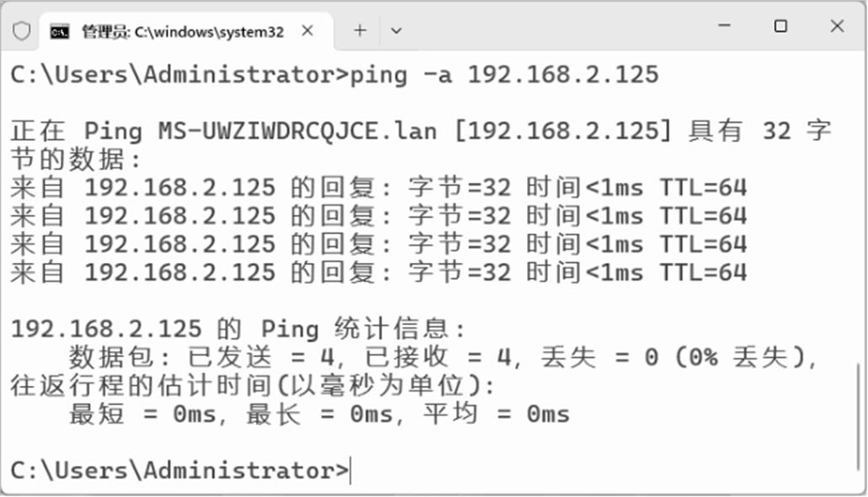Select the 管理员: C:\windows\system32 tab
The height and width of the screenshot is (497, 868).
point(182,31)
